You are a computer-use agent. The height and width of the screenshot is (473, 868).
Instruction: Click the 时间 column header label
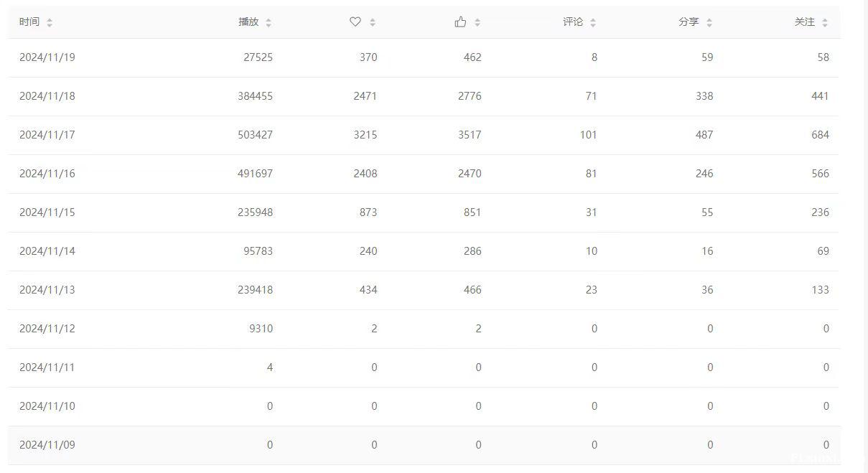pos(29,22)
